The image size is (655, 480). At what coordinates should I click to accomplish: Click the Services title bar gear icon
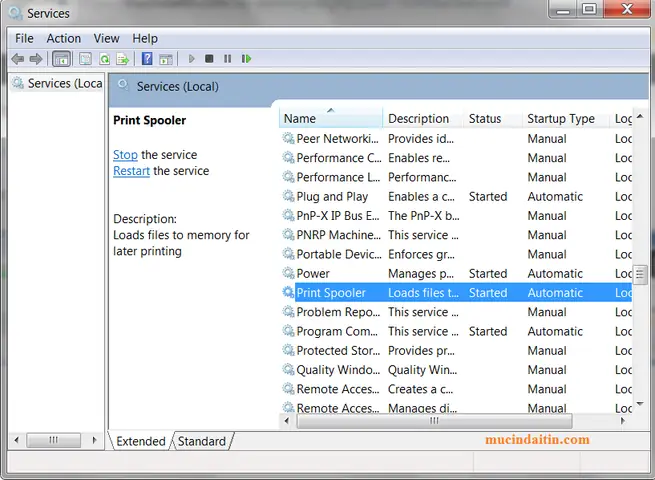[15, 13]
